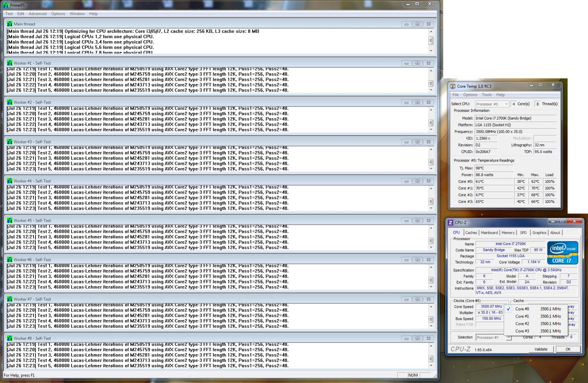This screenshot has width=588, height=383.
Task: Select checked Core #0 in clocks popup
Action: click(535, 309)
